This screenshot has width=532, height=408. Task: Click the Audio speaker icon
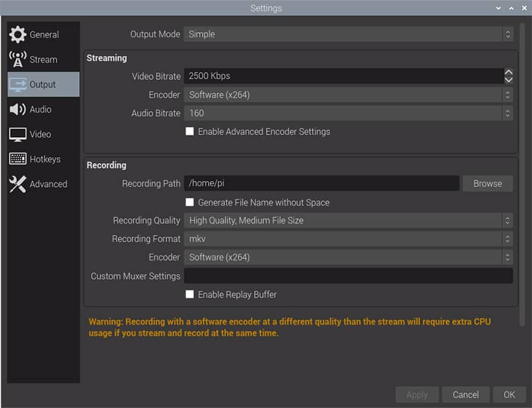click(18, 109)
